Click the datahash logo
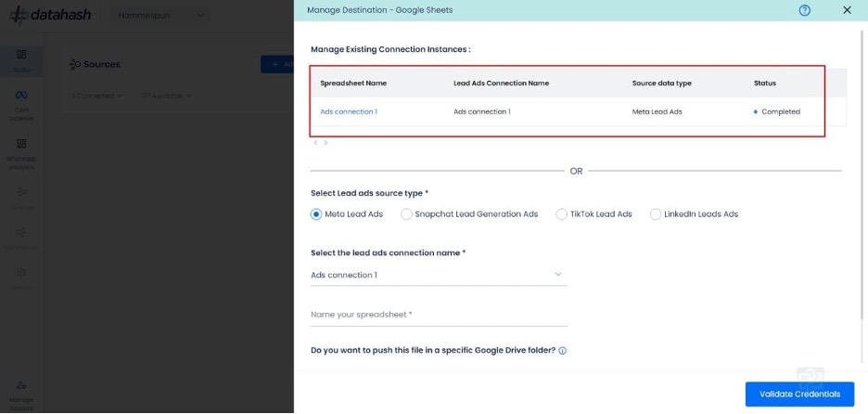Image resolution: width=868 pixels, height=414 pixels. pos(50,15)
